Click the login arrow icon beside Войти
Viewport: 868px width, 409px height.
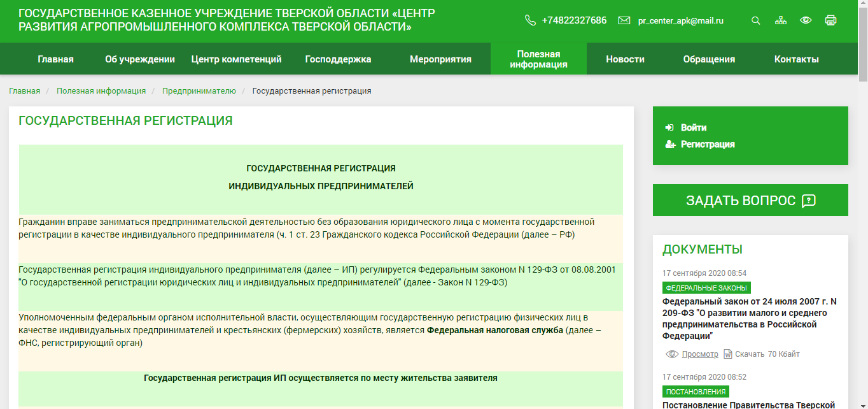pos(669,127)
